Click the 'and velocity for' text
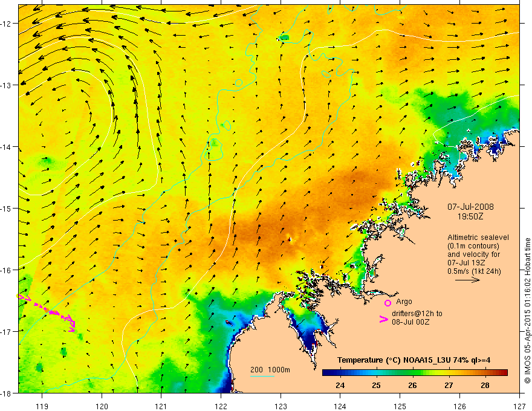Image resolution: width=532 pixels, height=411 pixels. (x=473, y=254)
